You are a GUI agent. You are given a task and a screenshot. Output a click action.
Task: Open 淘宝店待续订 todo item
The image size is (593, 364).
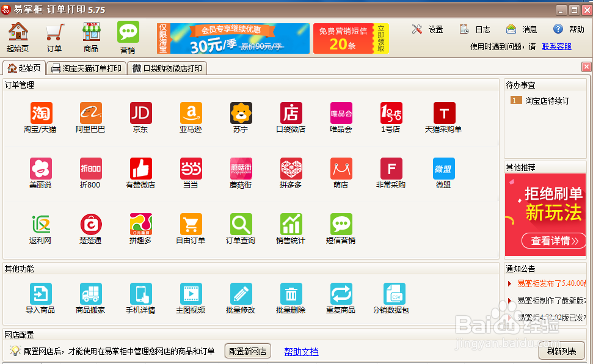540,101
